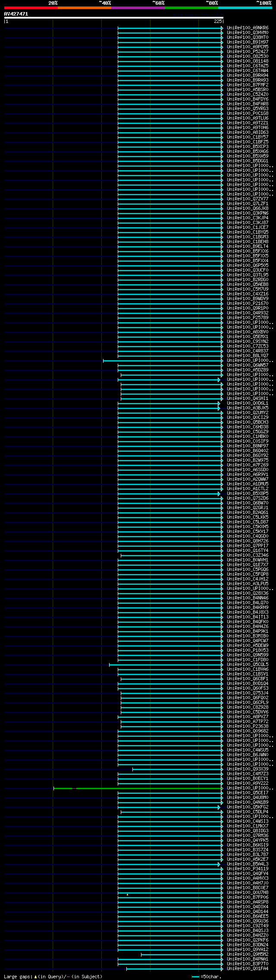This screenshot has height=980, width=276.
Task: Click the green alignment bar with a gap
Action: (x=138, y=788)
